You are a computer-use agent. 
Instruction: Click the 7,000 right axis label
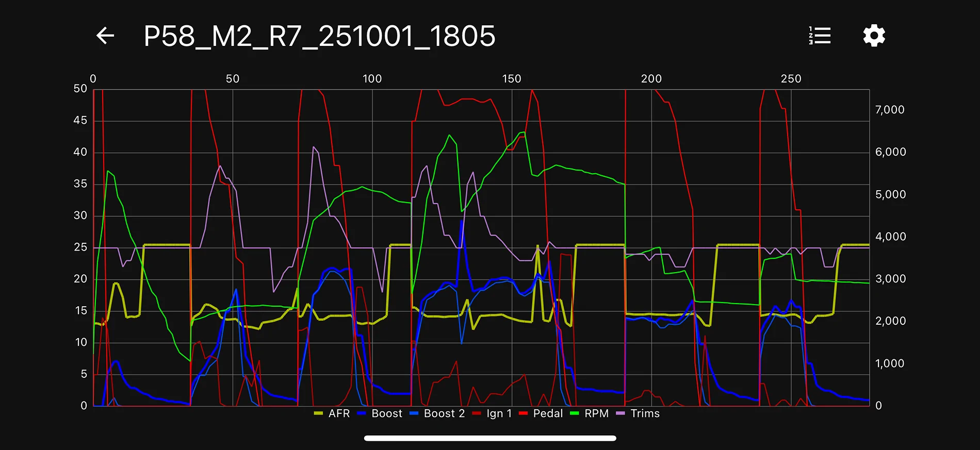(890, 110)
